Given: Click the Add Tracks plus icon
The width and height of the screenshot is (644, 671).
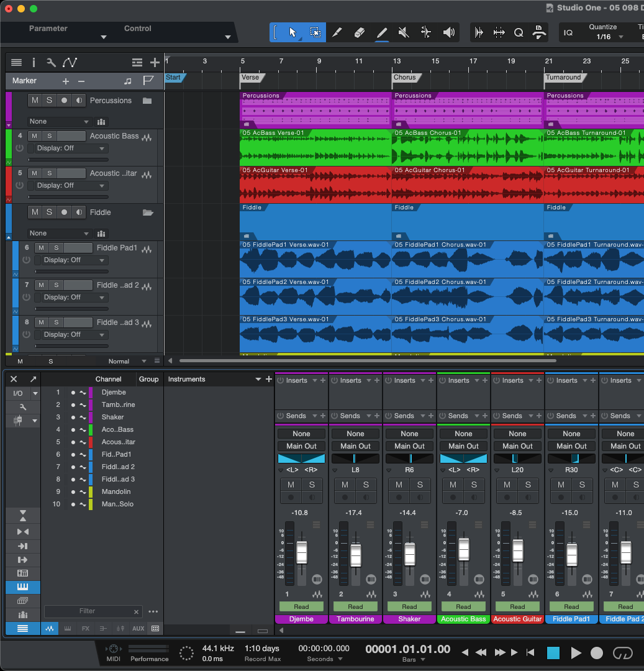Looking at the screenshot, I should [155, 63].
